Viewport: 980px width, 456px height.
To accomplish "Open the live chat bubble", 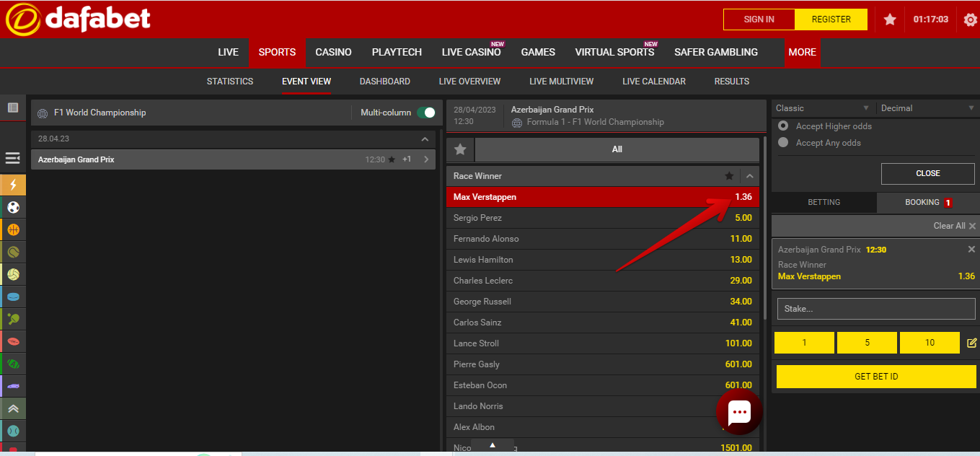I will click(x=739, y=413).
